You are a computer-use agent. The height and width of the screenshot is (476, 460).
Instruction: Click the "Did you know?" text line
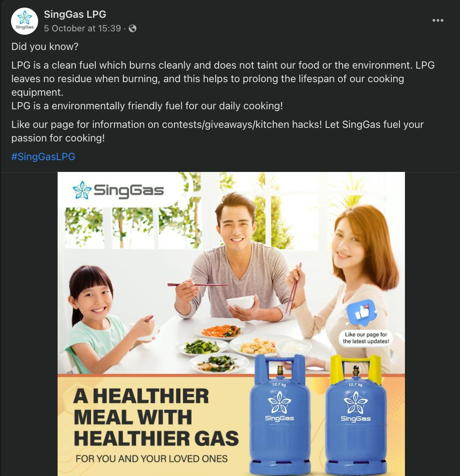coord(45,47)
